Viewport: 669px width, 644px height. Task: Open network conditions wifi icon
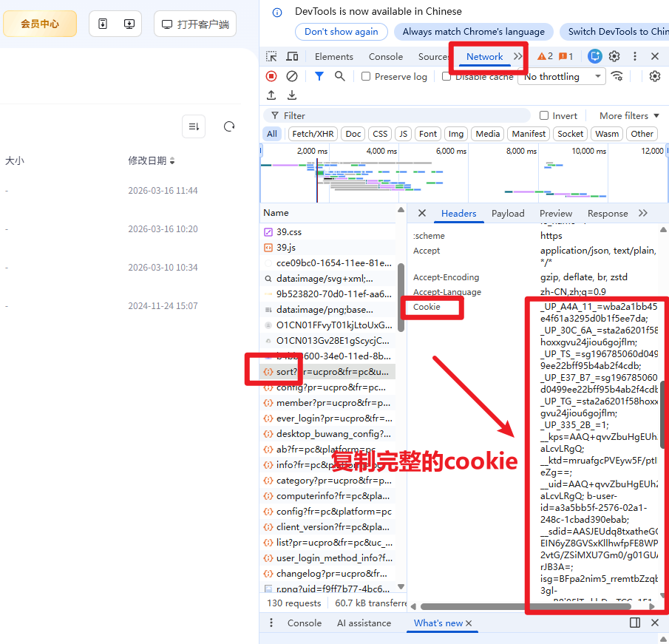coord(617,76)
